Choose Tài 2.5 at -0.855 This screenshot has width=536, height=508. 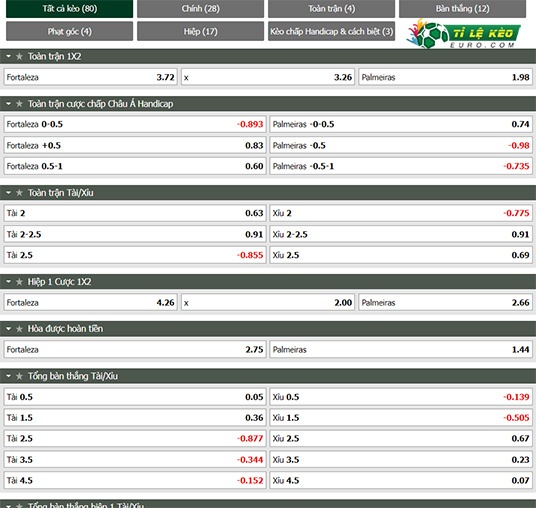click(x=135, y=255)
